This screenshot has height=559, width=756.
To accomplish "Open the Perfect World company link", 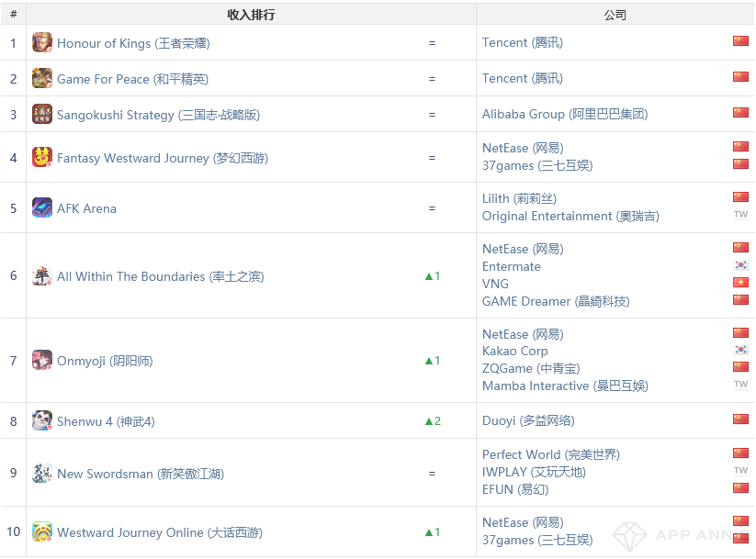I will coord(550,454).
